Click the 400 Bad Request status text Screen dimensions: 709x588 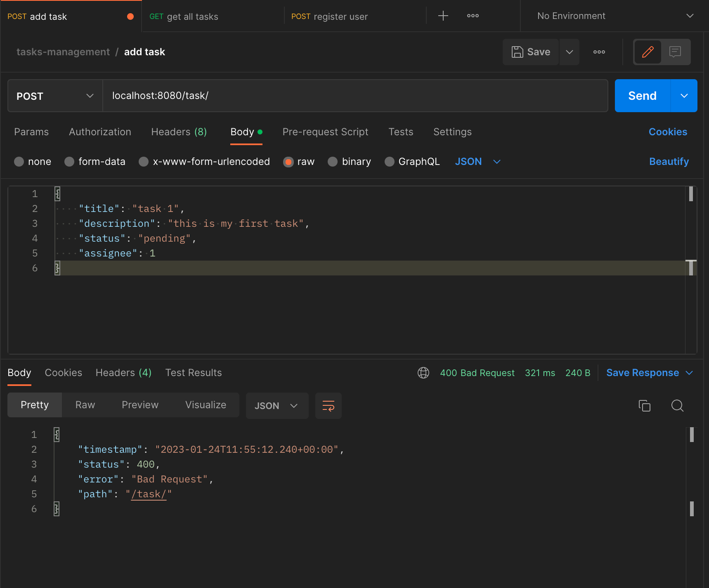click(477, 373)
